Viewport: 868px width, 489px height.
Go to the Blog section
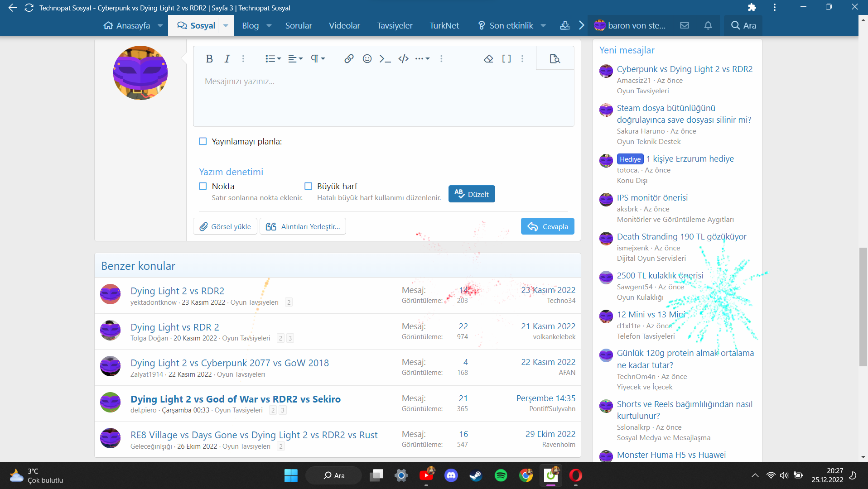(x=250, y=25)
